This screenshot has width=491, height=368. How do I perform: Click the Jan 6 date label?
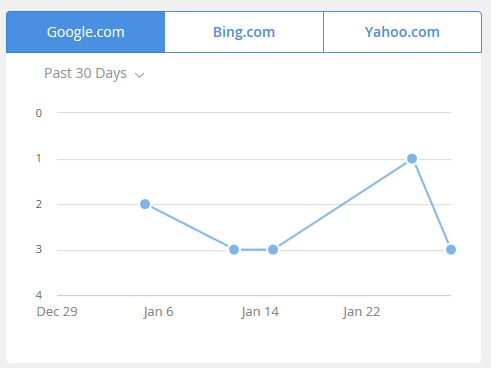tap(158, 312)
